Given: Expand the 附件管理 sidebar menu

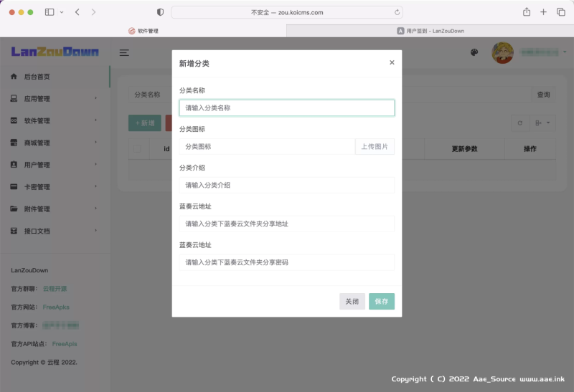Looking at the screenshot, I should [55, 209].
